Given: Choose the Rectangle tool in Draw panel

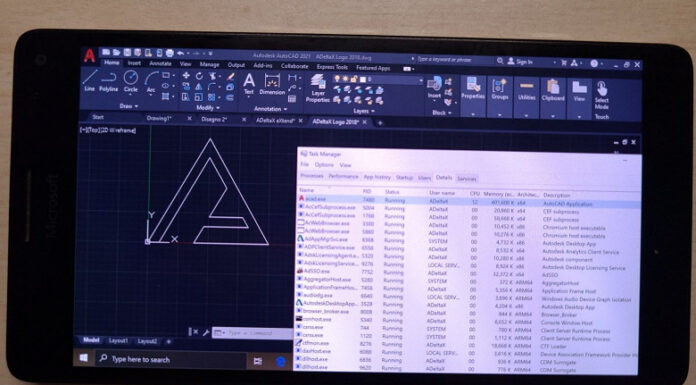Looking at the screenshot, I should pos(166,75).
